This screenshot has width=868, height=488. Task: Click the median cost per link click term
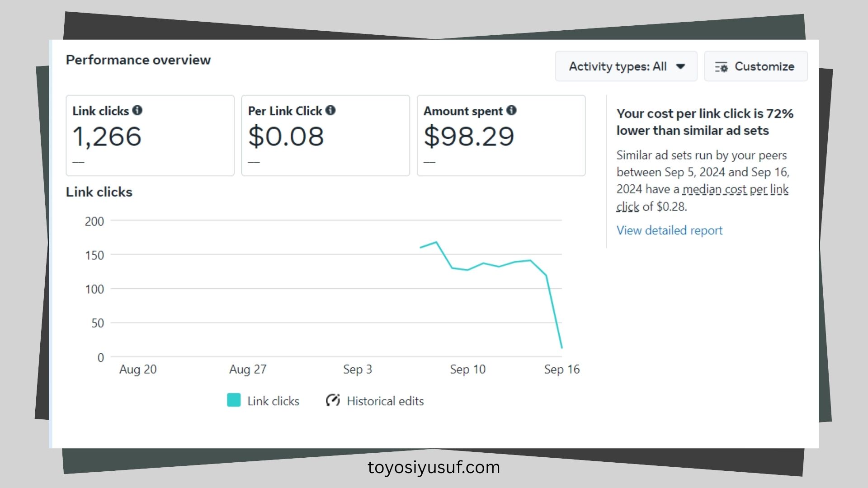click(703, 198)
